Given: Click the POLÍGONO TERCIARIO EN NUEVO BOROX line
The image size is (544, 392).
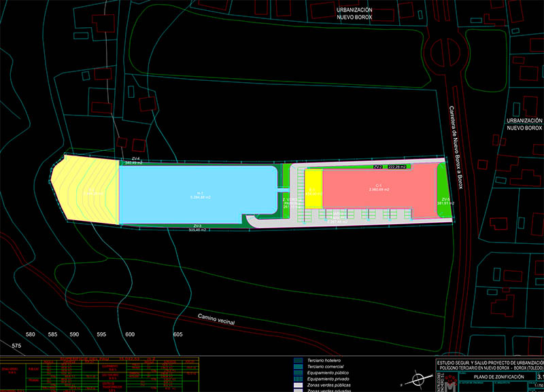Looking at the screenshot, I should coord(491,368).
